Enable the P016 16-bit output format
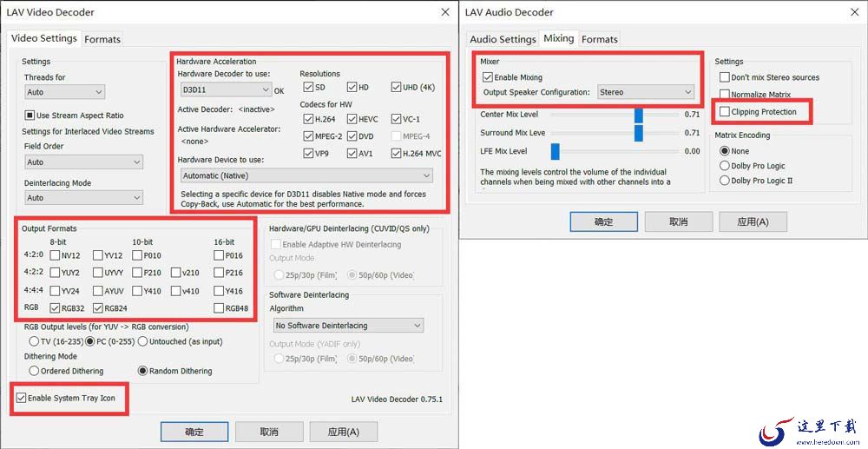The image size is (868, 449). coord(219,256)
